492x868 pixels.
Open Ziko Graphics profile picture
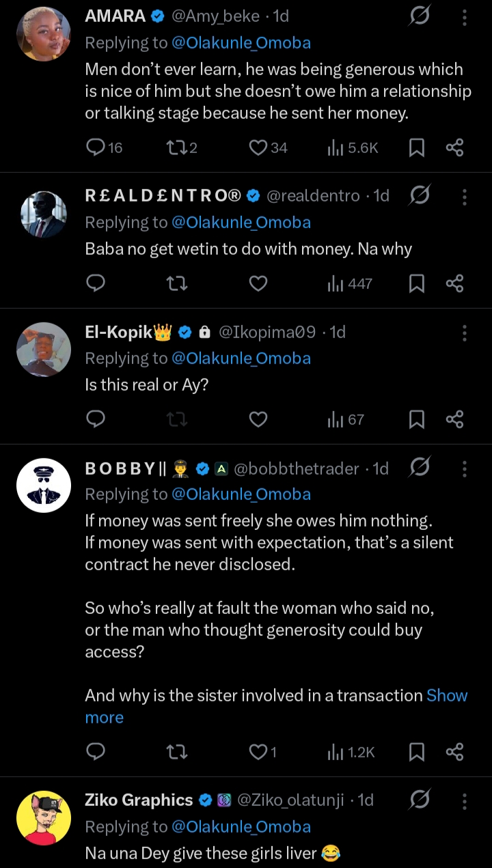point(44,818)
